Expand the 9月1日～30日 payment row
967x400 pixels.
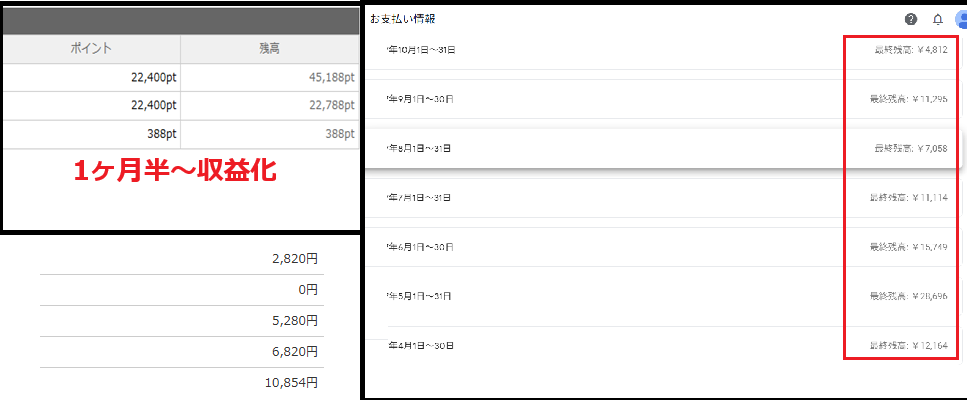pos(420,99)
